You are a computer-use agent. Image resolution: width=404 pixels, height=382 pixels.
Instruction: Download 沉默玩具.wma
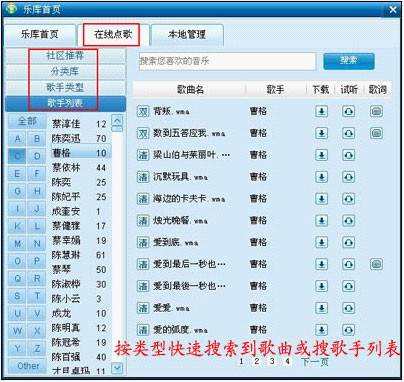pos(321,177)
